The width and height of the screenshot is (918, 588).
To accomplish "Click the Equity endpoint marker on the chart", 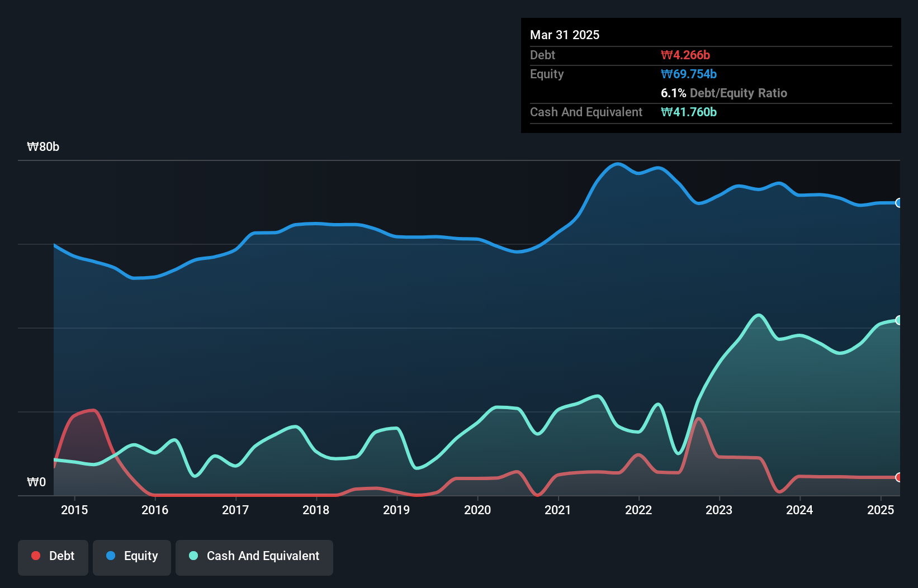I will tap(898, 203).
